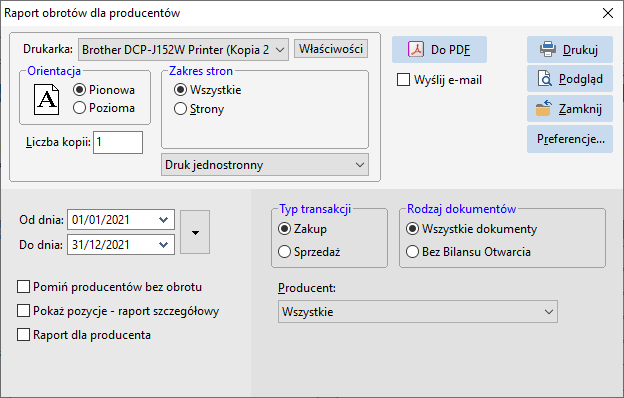Open the Od dnia date picker
Viewport: 624px width, 398px height.
pos(163,220)
